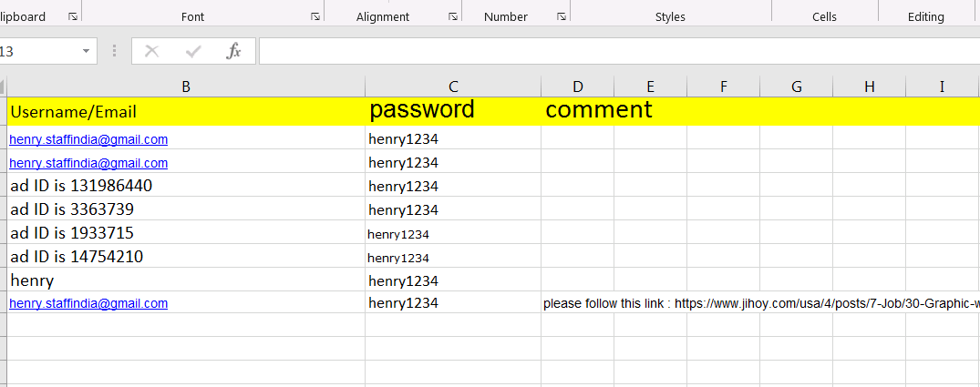Open the Number format dialog launcher
The image size is (980, 387).
(x=561, y=17)
